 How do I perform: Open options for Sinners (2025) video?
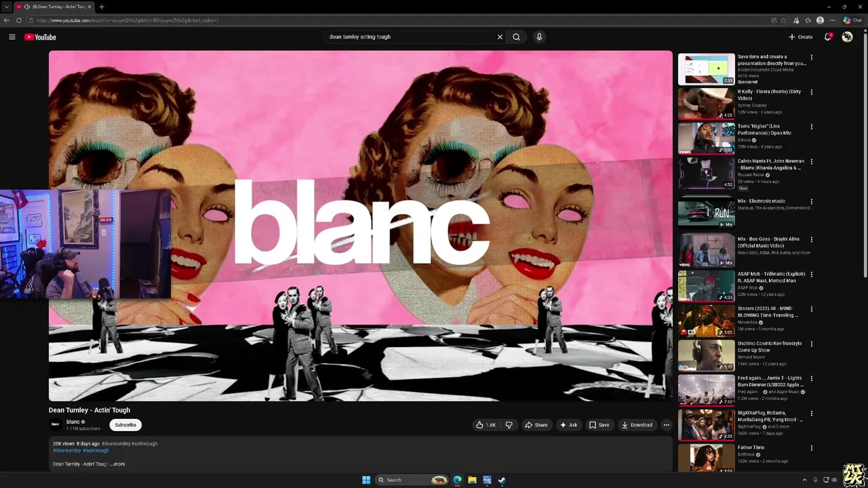pos(811,309)
